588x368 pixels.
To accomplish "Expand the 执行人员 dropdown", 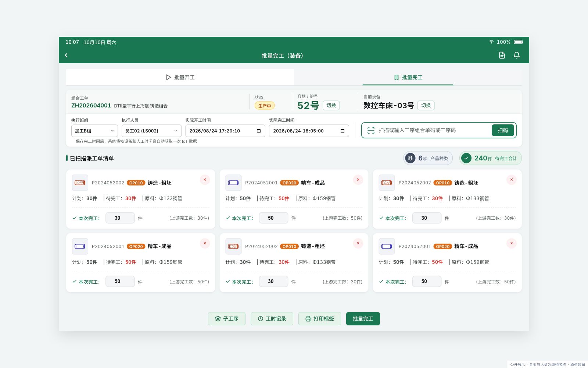I will pos(151,131).
